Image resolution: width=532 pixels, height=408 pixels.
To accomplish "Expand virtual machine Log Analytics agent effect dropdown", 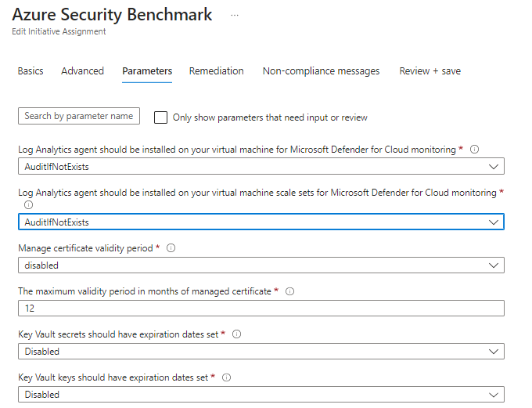I will pyautogui.click(x=261, y=167).
